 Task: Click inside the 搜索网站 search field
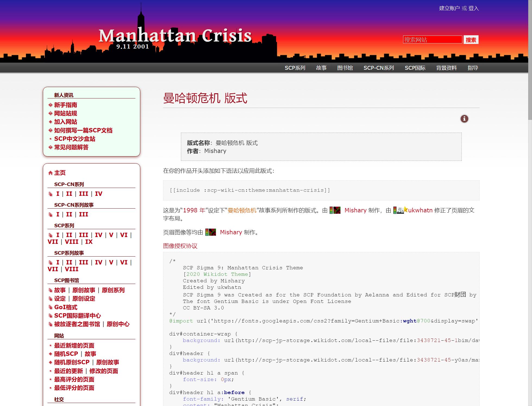432,40
